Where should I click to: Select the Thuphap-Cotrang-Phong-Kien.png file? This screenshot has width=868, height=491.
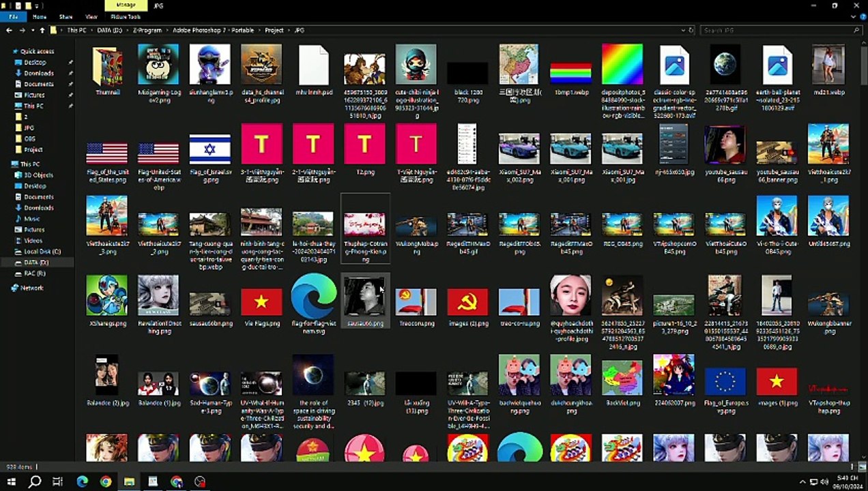365,230
